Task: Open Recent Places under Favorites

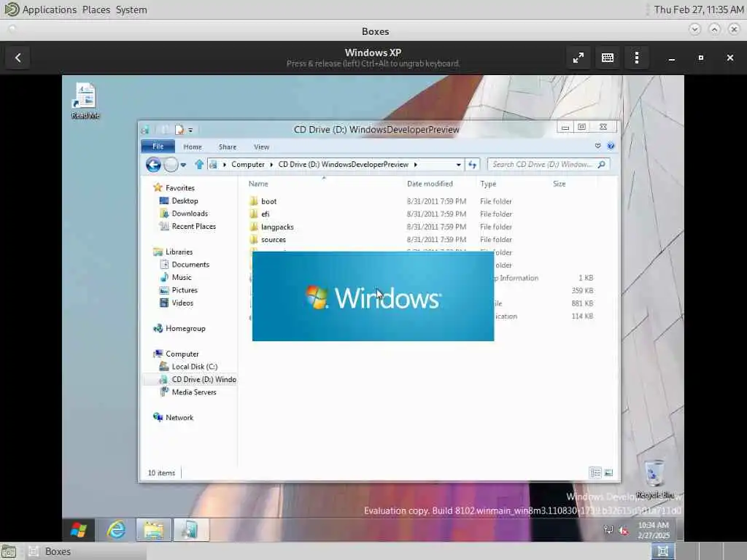Action: (193, 226)
